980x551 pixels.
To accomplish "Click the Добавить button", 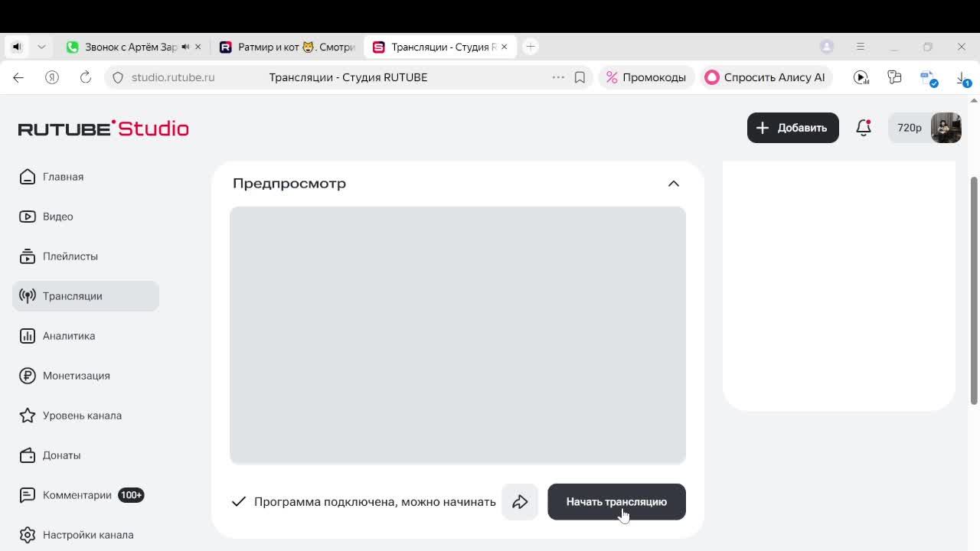I will point(792,128).
